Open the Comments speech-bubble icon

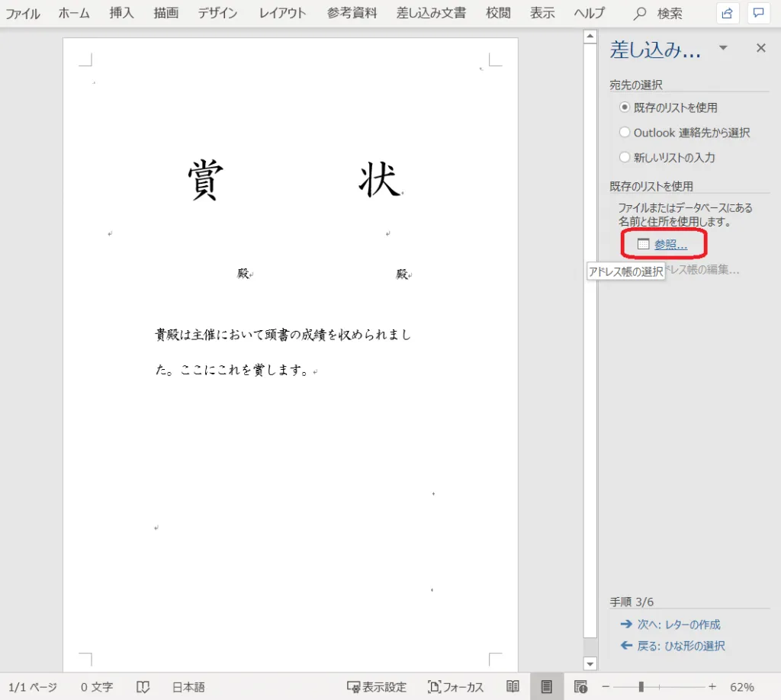pos(758,13)
